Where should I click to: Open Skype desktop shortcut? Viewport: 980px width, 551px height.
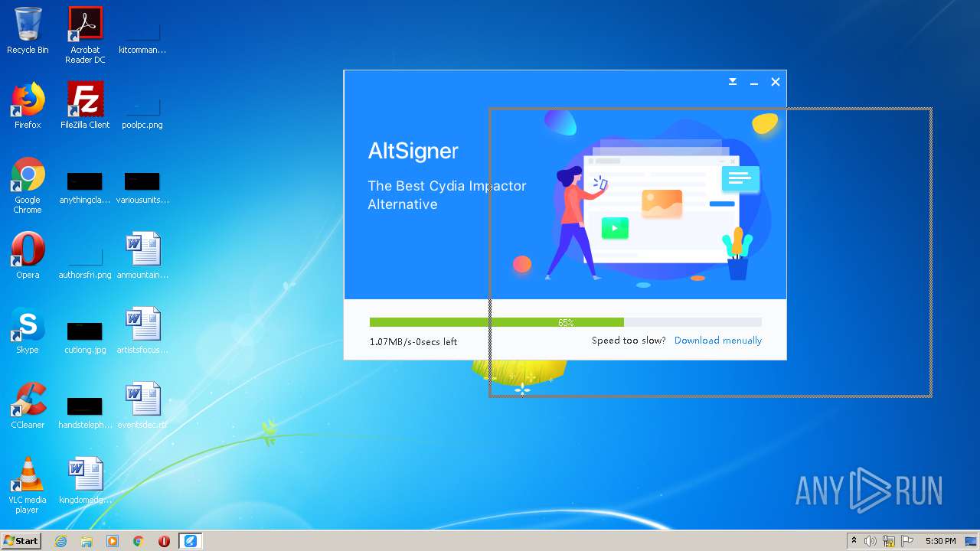click(28, 331)
